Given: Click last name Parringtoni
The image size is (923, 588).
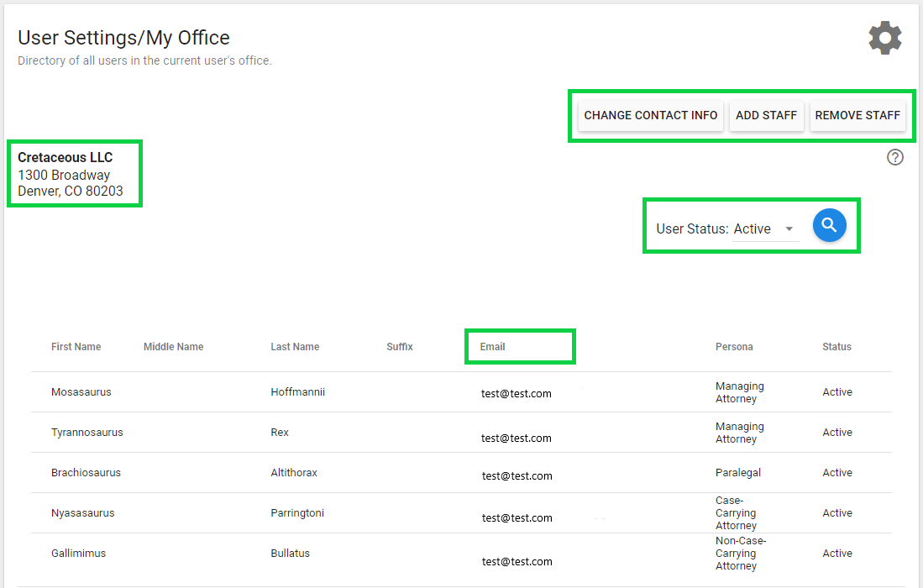Looking at the screenshot, I should pyautogui.click(x=297, y=512).
